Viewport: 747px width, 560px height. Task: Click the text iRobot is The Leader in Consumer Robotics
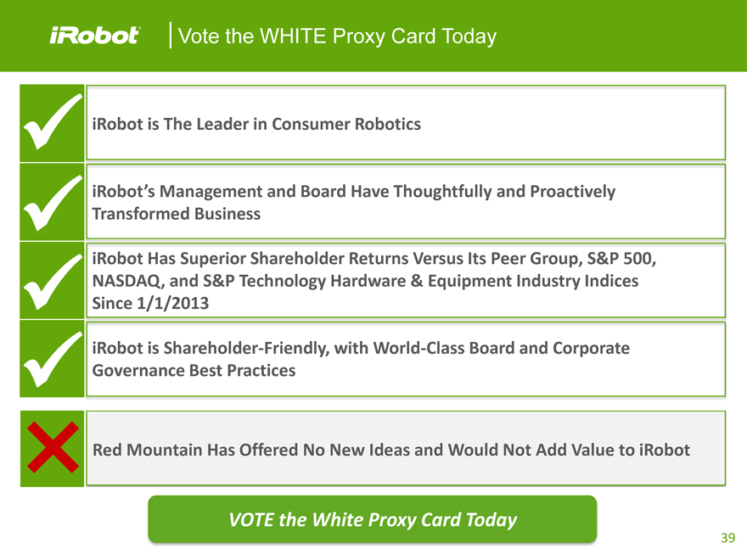[x=256, y=124]
